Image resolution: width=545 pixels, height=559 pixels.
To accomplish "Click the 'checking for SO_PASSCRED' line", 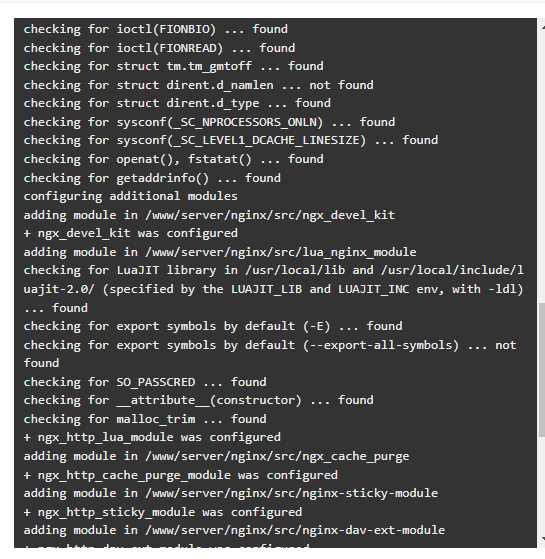I will [x=145, y=382].
